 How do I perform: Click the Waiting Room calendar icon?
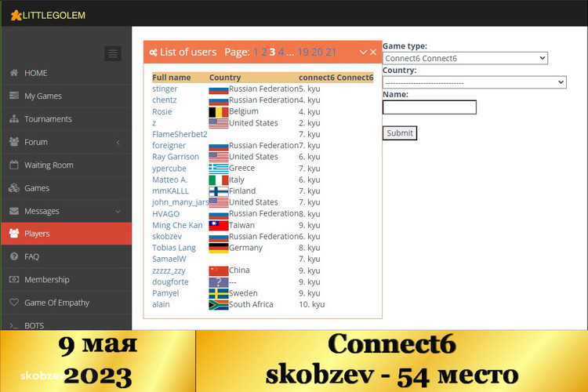pyautogui.click(x=14, y=165)
